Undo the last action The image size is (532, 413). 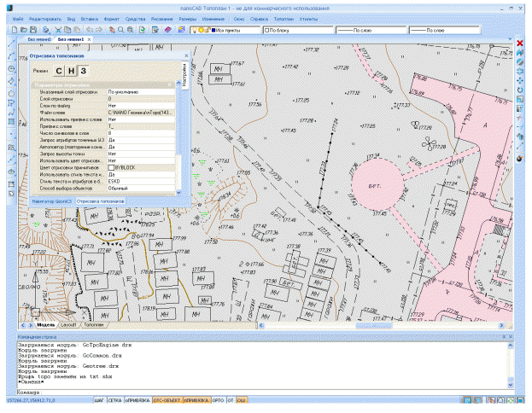(90, 30)
